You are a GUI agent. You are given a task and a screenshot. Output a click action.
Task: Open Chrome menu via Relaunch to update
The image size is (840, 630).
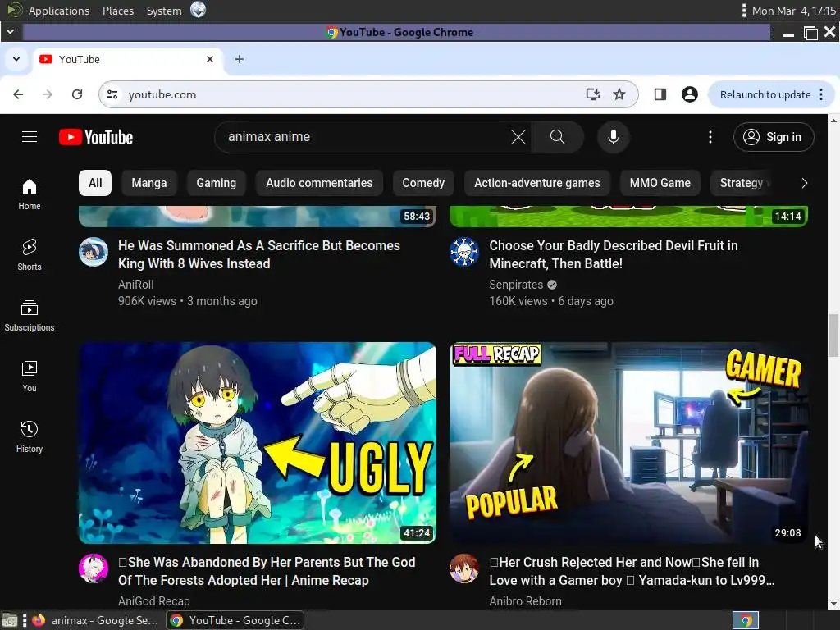click(771, 95)
